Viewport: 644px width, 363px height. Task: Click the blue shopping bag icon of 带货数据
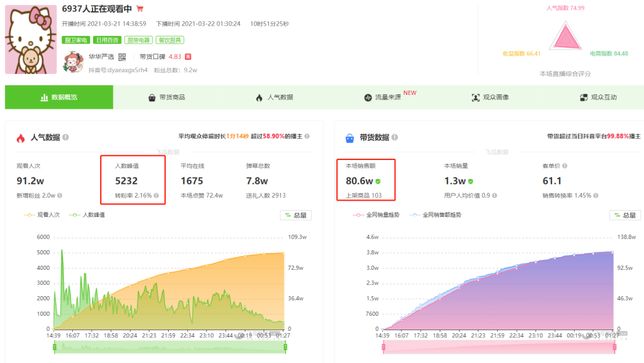pos(349,138)
